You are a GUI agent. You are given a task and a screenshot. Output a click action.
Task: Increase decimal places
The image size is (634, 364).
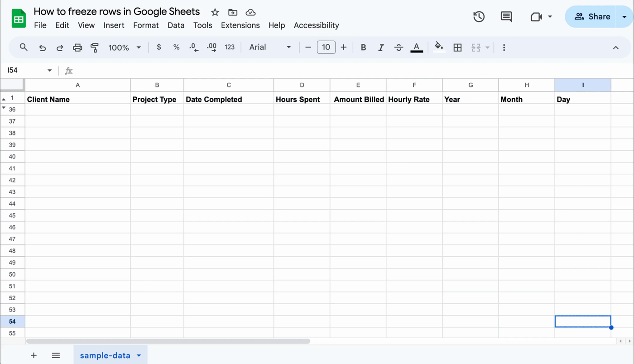pyautogui.click(x=211, y=47)
